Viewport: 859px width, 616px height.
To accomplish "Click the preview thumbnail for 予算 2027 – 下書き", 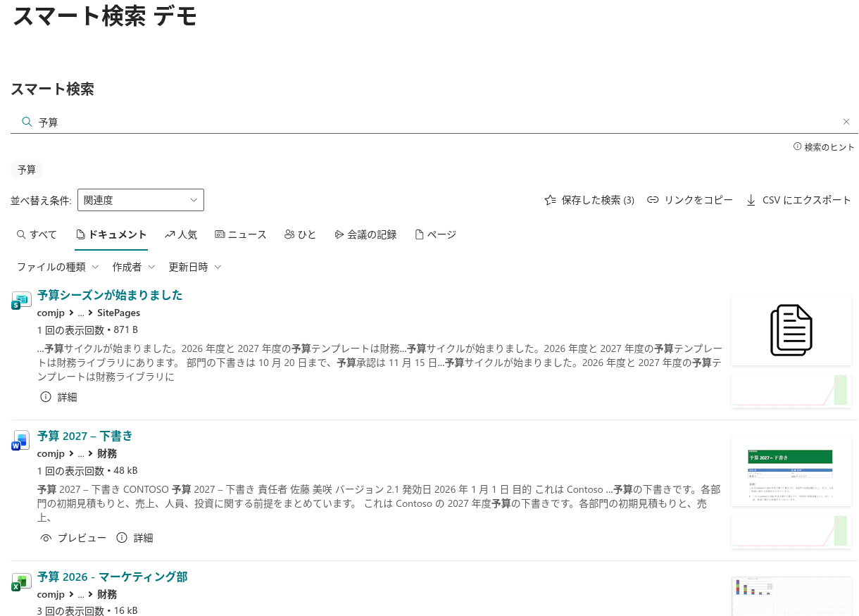I will tap(791, 471).
